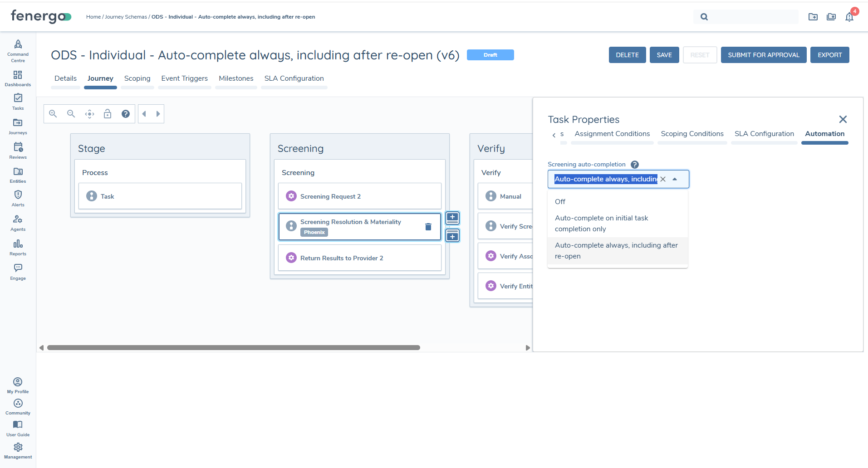Click SUBMIT FOR APPROVAL
The width and height of the screenshot is (868, 468).
click(x=764, y=55)
